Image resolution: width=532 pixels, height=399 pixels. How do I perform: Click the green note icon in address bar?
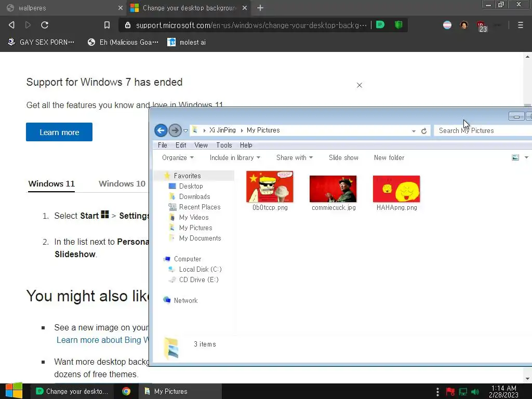pyautogui.click(x=380, y=25)
